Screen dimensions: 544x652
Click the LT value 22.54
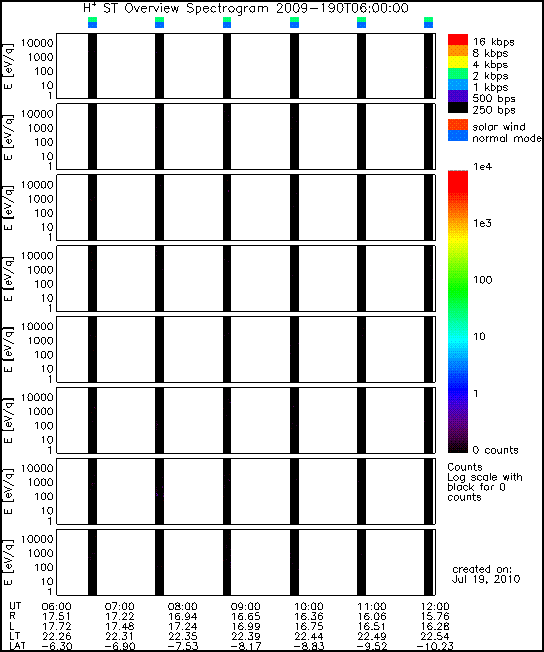click(435, 637)
